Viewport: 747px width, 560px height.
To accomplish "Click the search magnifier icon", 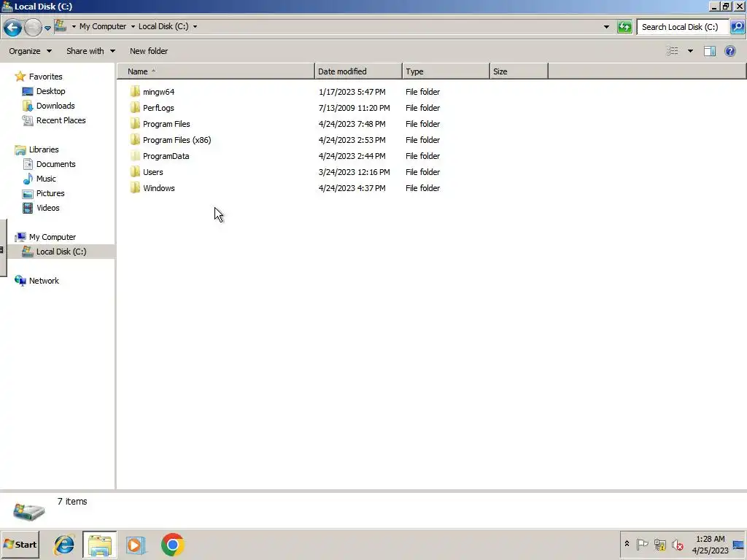I will tap(738, 27).
